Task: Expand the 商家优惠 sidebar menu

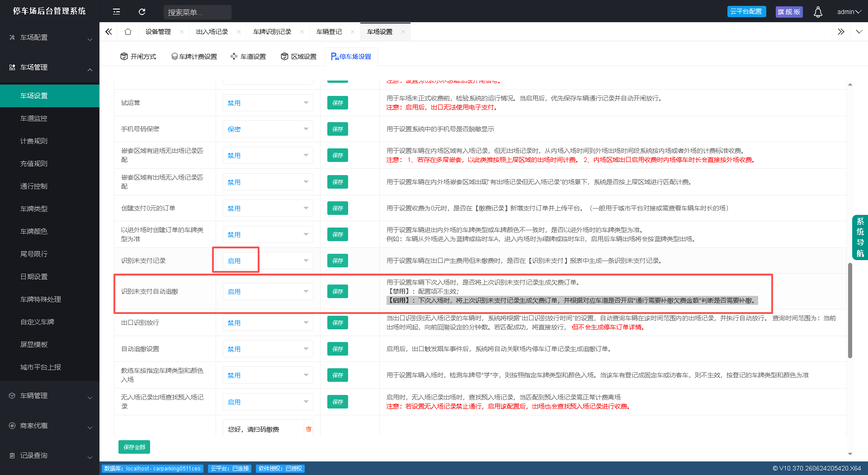Action: click(x=50, y=426)
